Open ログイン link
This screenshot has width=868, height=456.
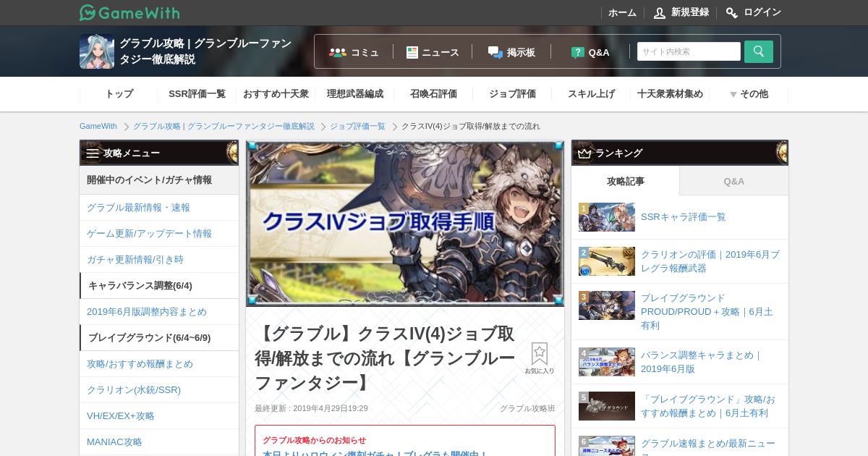762,12
